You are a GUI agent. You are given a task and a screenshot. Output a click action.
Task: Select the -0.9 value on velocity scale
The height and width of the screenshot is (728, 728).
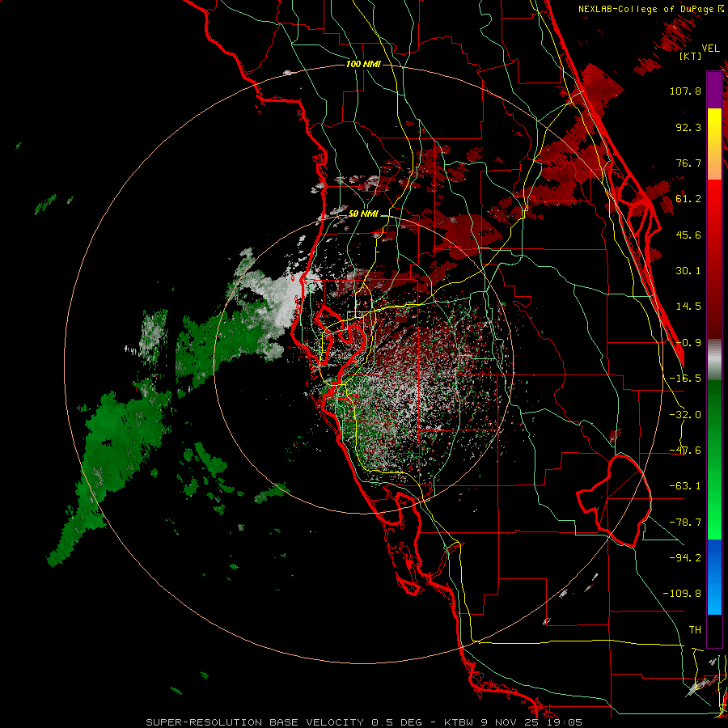(688, 343)
